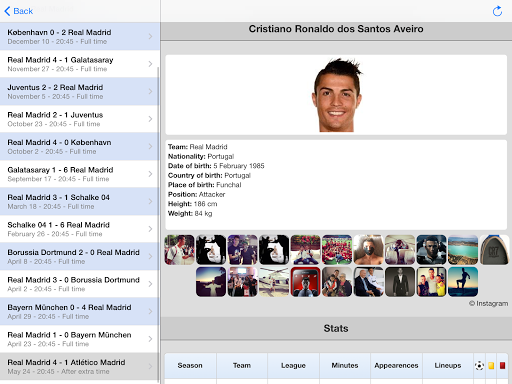Click the Appearences column header
The width and height of the screenshot is (512, 384).
(x=396, y=365)
